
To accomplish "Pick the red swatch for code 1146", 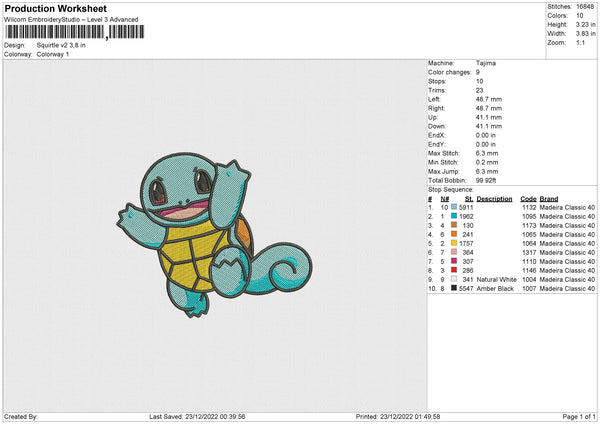I will pos(454,270).
